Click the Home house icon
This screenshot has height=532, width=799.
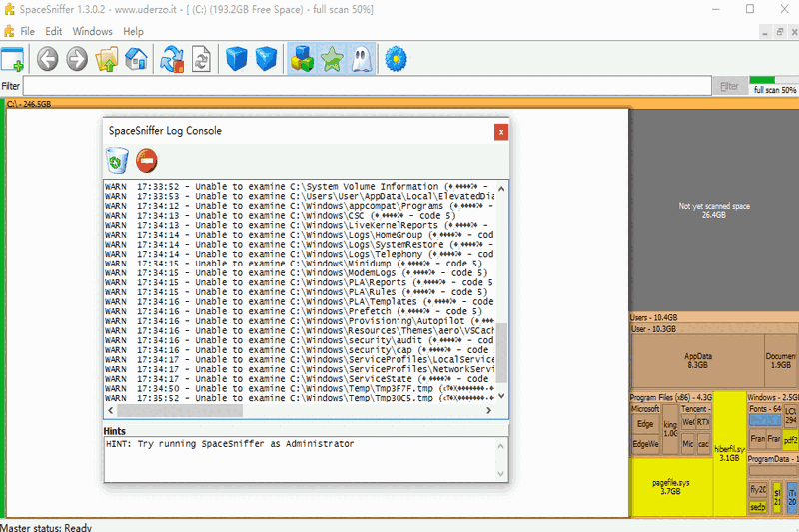tap(136, 59)
